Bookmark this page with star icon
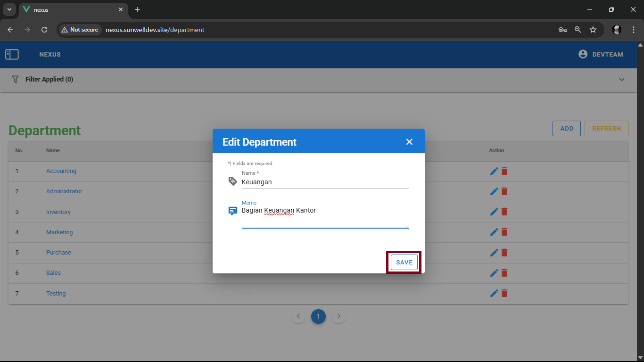 click(593, 30)
